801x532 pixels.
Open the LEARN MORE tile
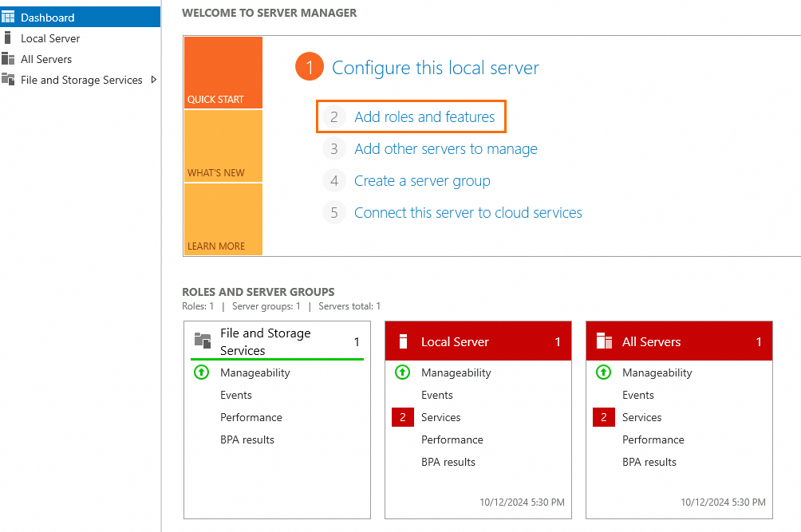point(223,219)
